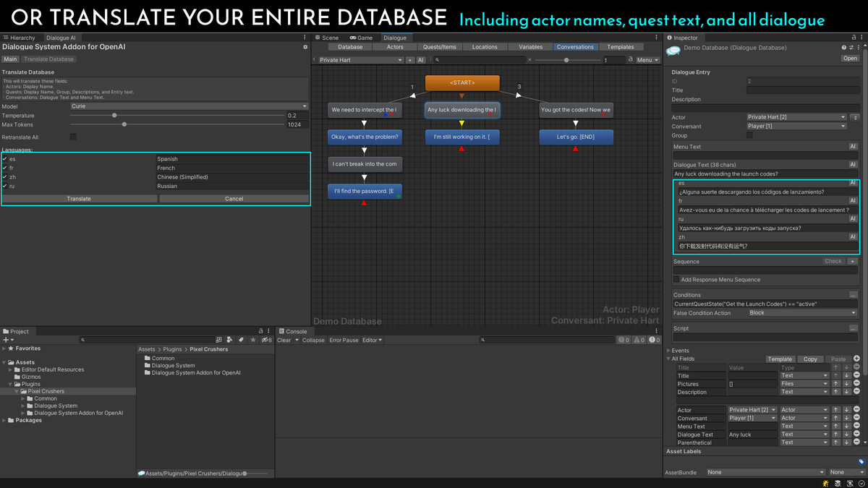
Task: Click the ellipsis button in Script header
Action: coord(853,328)
